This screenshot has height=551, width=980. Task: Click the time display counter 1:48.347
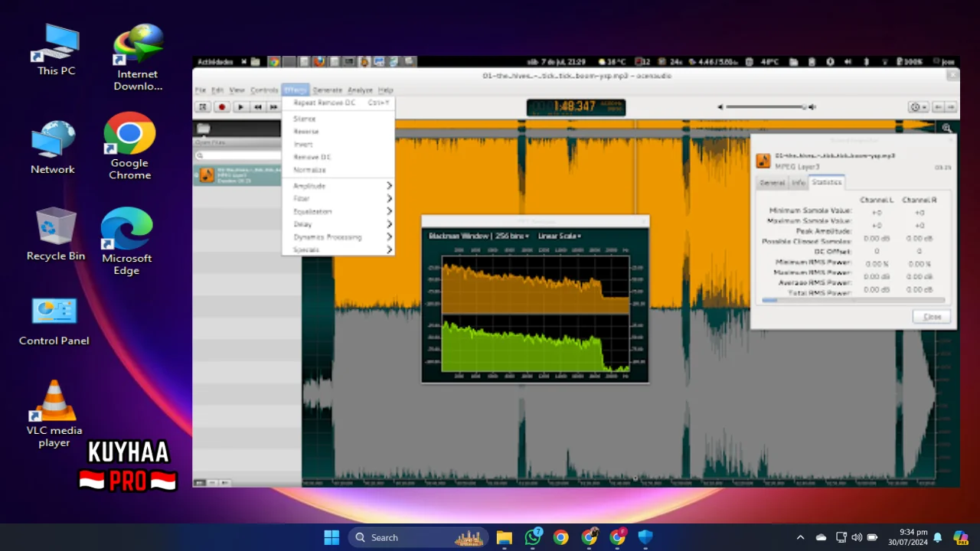(576, 107)
